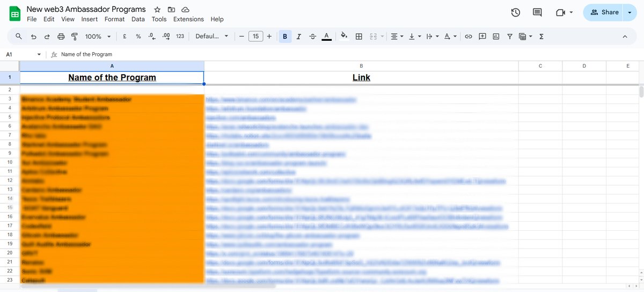Open the Meet call options arrow
Viewport: 644px width, 292px height.
coord(571,12)
